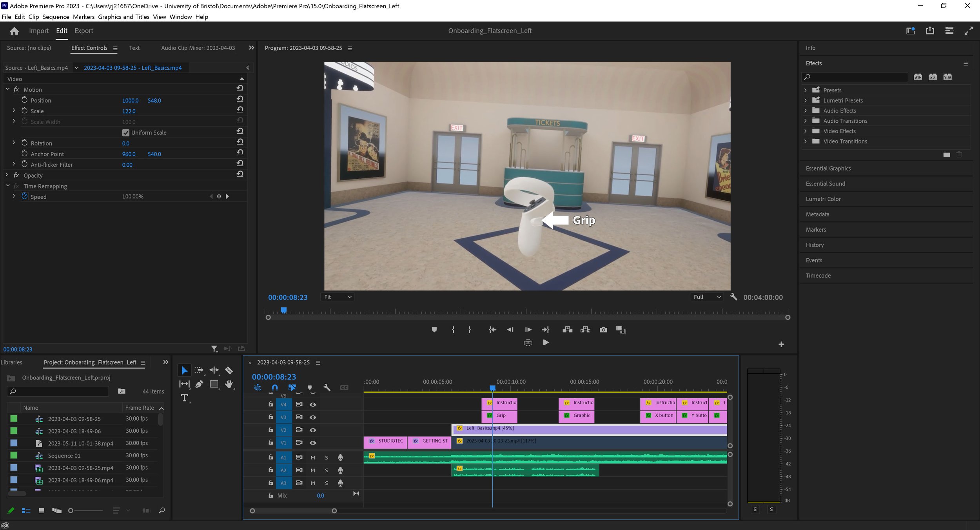Open the History panel
The height and width of the screenshot is (530, 980).
pos(815,245)
